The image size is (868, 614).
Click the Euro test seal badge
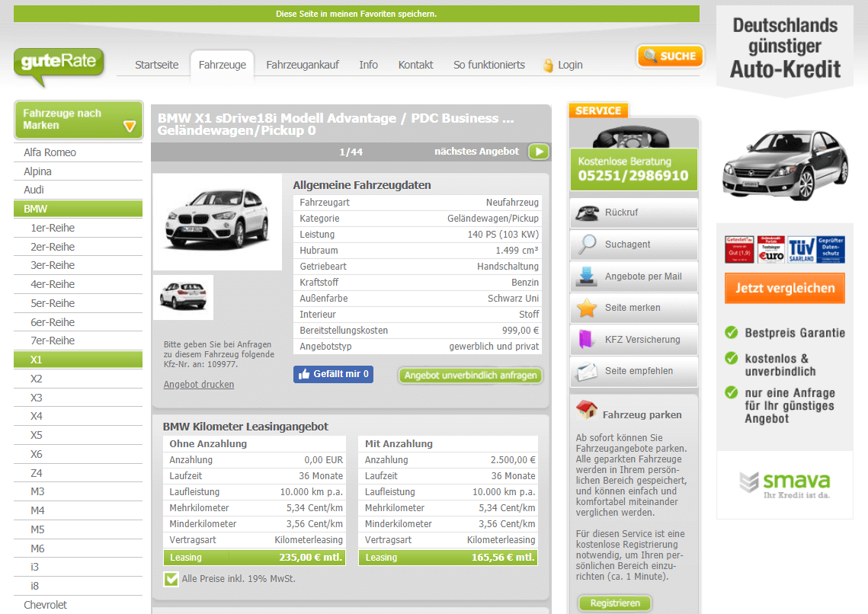tap(771, 249)
